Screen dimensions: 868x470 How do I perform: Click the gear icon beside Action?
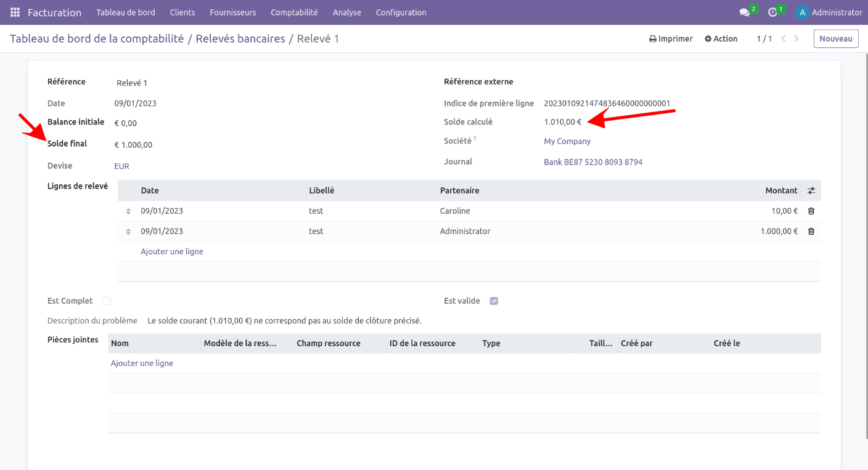click(708, 39)
